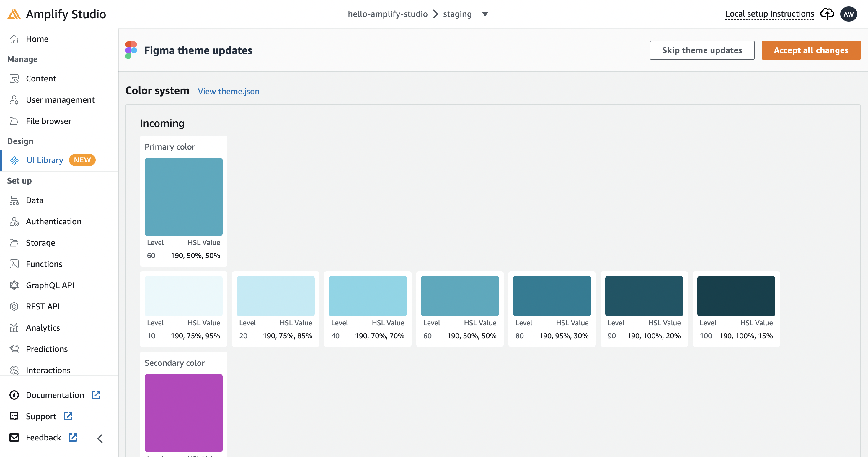Screen dimensions: 868x457
Task: Open Authentication settings
Action: click(x=53, y=221)
